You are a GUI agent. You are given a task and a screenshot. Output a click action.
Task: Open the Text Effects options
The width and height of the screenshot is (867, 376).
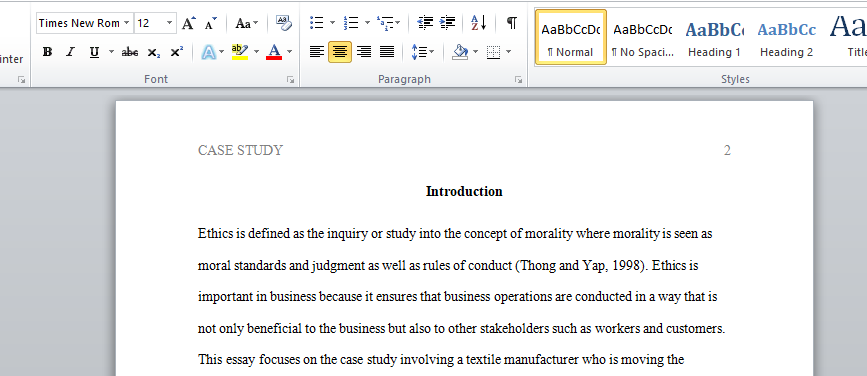pos(208,52)
